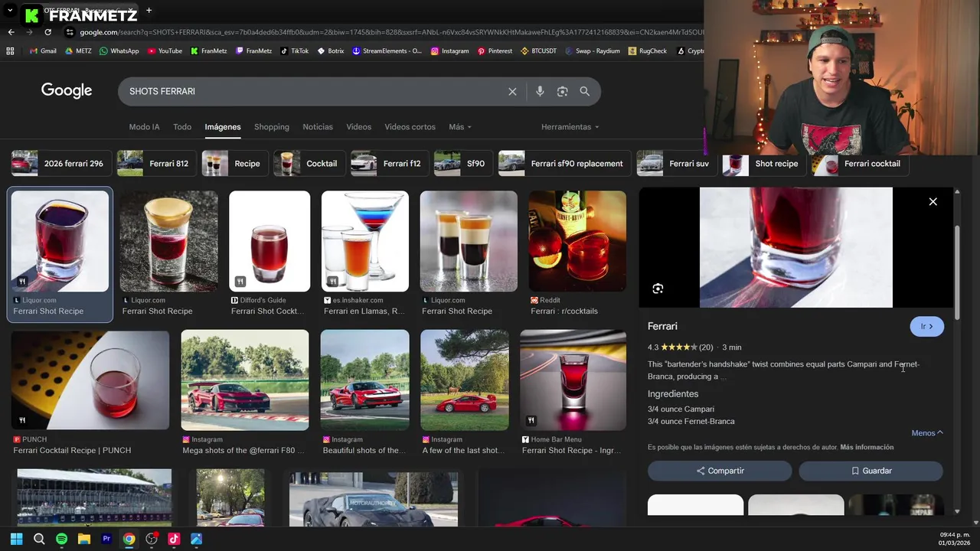The width and height of the screenshot is (980, 551).
Task: Filter by the Ferrari suv chip
Action: pos(676,164)
